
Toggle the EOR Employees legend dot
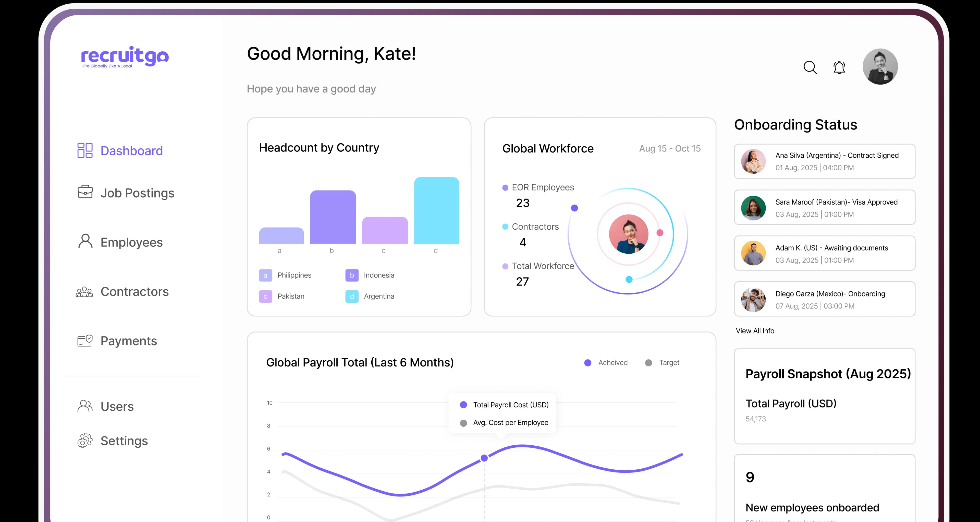coord(505,187)
